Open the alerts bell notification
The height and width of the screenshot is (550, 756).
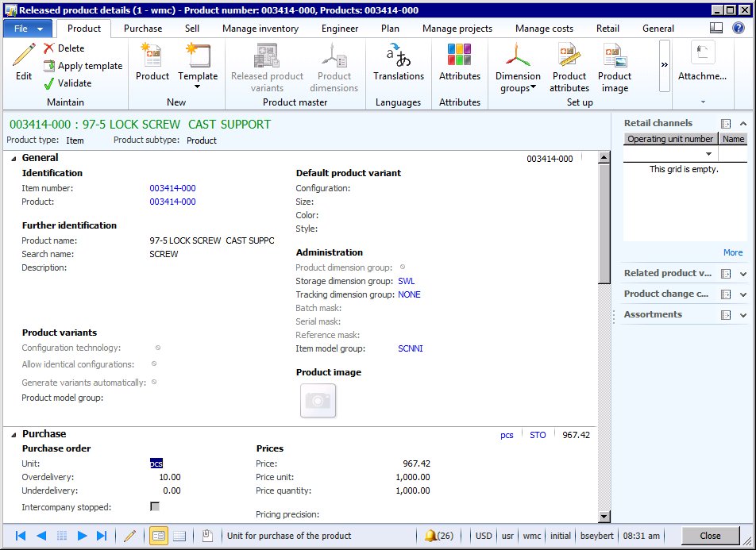tap(438, 536)
